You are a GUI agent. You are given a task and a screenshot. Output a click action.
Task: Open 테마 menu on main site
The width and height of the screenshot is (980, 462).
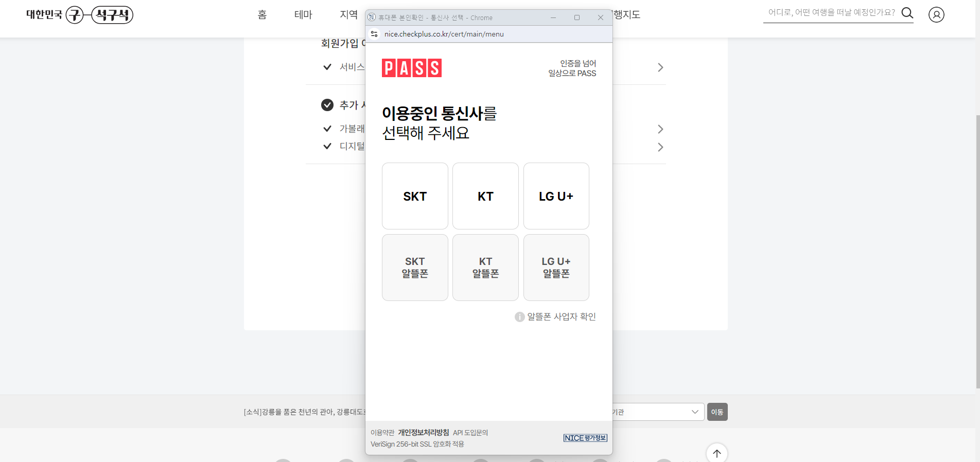[x=303, y=15]
